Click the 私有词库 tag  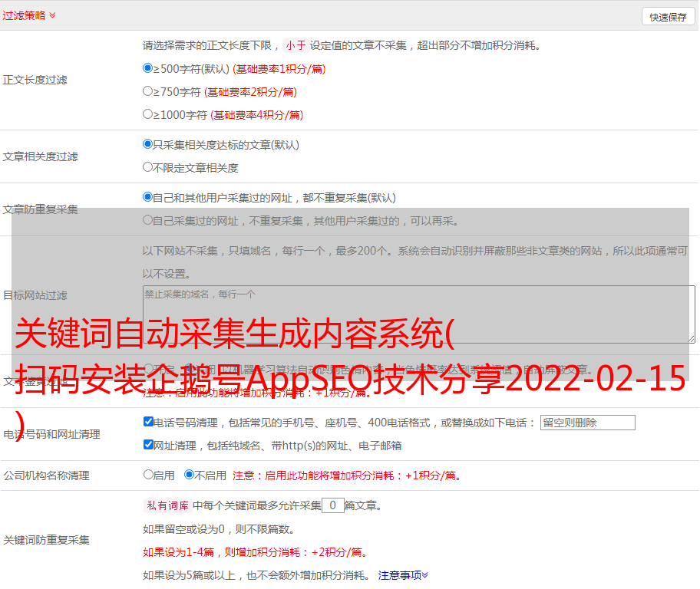click(x=168, y=505)
